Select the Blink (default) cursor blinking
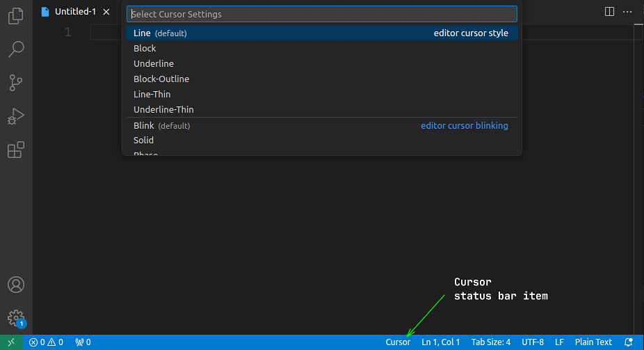 [x=322, y=125]
